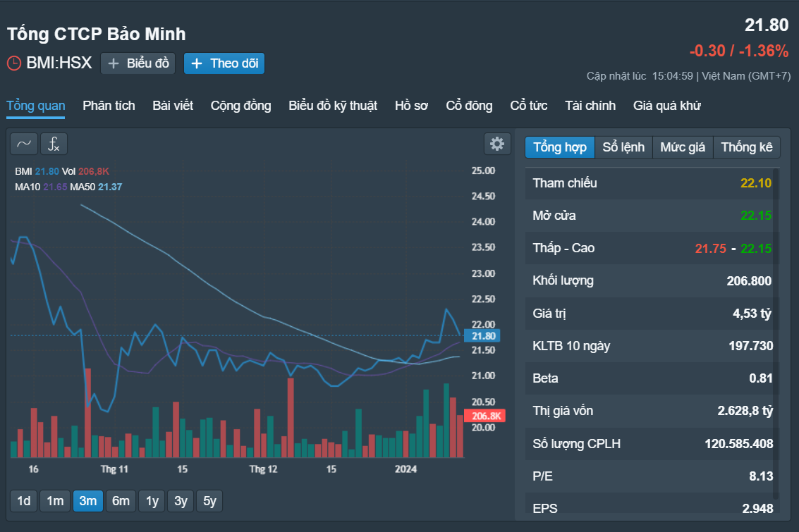The image size is (799, 532).
Task: Switch to the Hồ sơ tab
Action: coord(411,106)
